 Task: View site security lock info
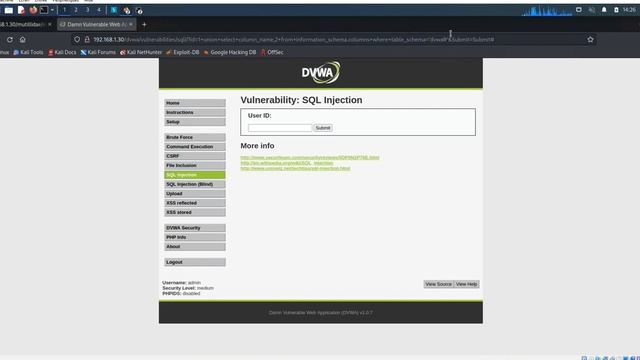coord(87,40)
